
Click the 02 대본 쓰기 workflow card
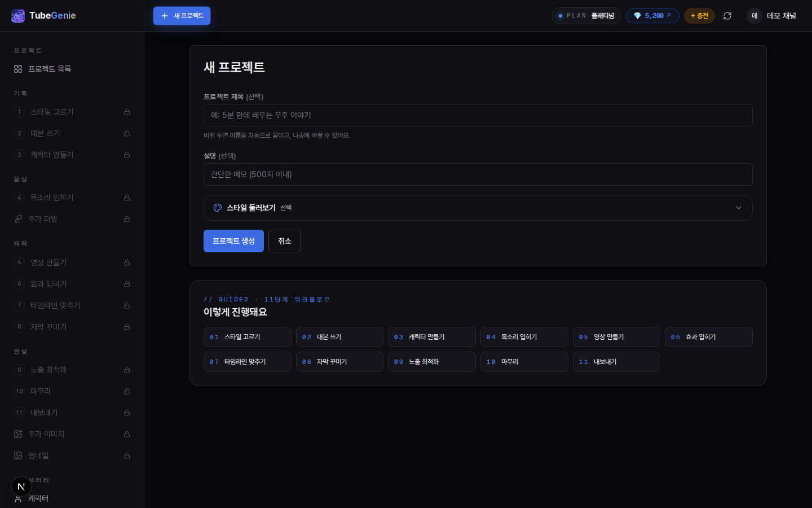[339, 337]
